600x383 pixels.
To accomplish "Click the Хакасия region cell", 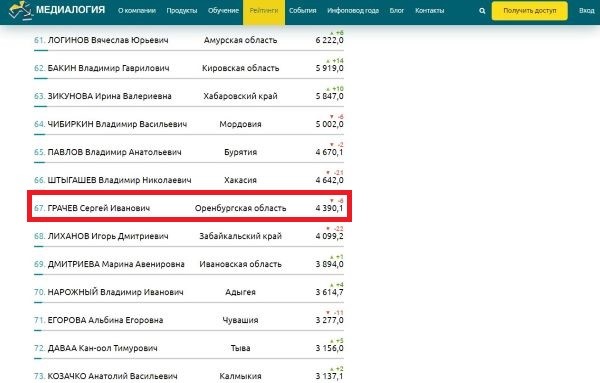I will [240, 180].
